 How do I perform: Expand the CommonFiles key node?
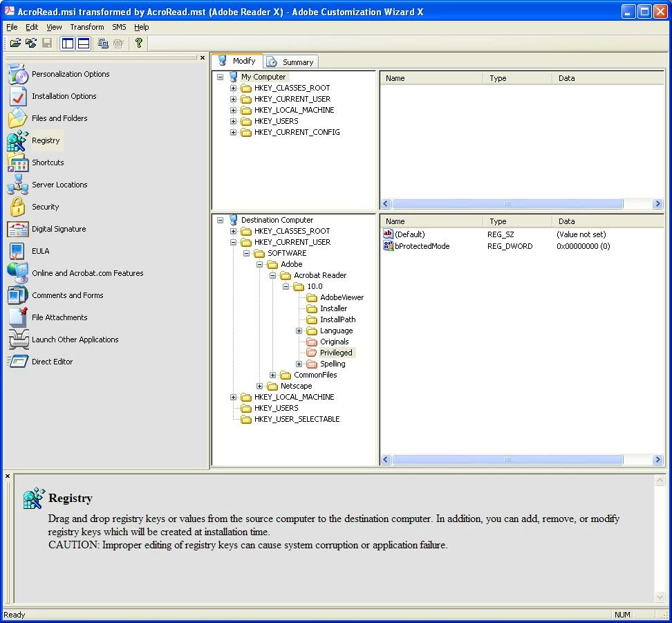272,375
